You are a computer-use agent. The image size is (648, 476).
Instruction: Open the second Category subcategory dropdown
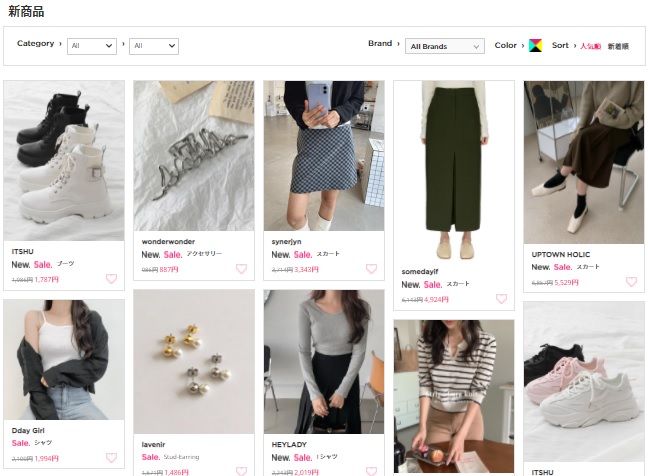pos(154,46)
